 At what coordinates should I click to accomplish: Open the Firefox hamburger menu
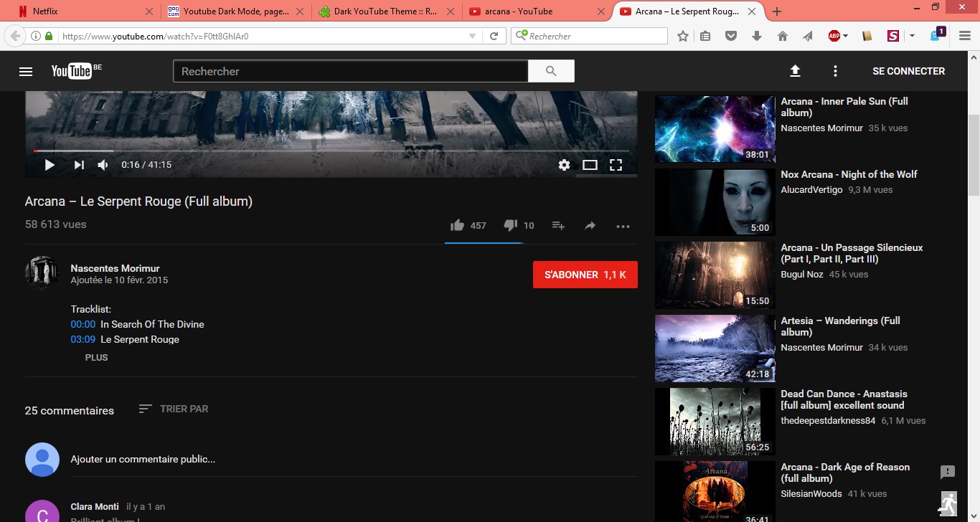pyautogui.click(x=965, y=36)
